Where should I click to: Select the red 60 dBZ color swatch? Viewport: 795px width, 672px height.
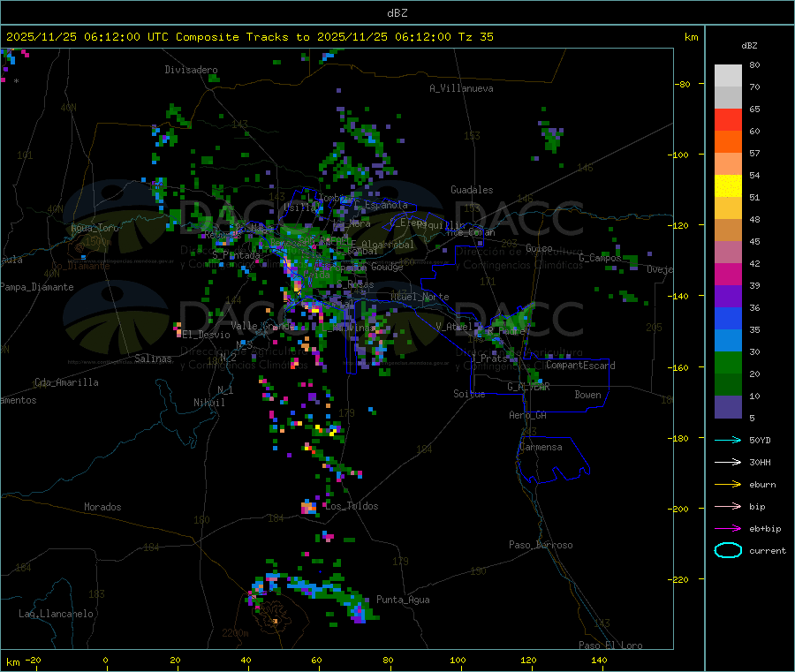click(x=728, y=119)
